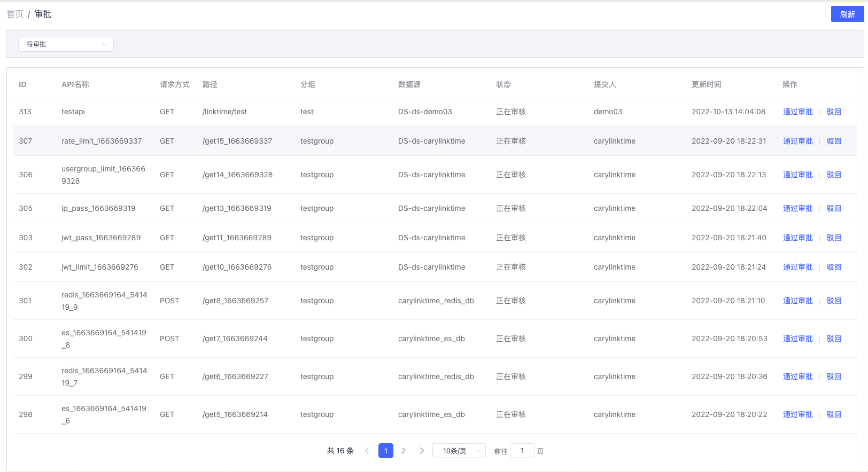Click the 分组 column header
The image size is (868, 472).
tap(308, 84)
